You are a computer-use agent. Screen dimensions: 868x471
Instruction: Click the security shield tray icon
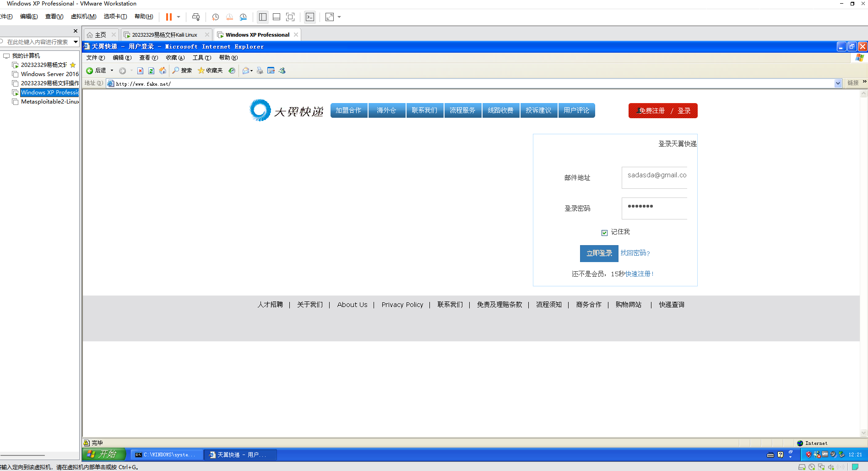click(x=808, y=455)
